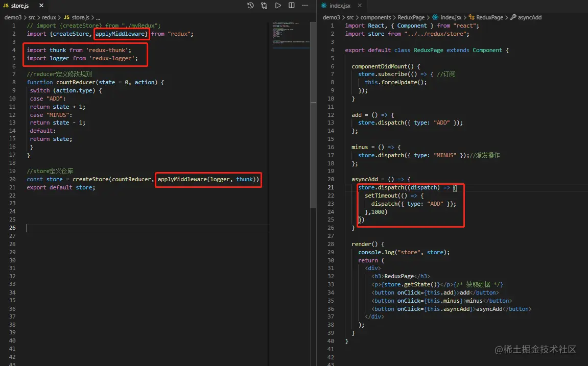Switch to the index.jsx tab
The image size is (588, 366).
click(340, 5)
